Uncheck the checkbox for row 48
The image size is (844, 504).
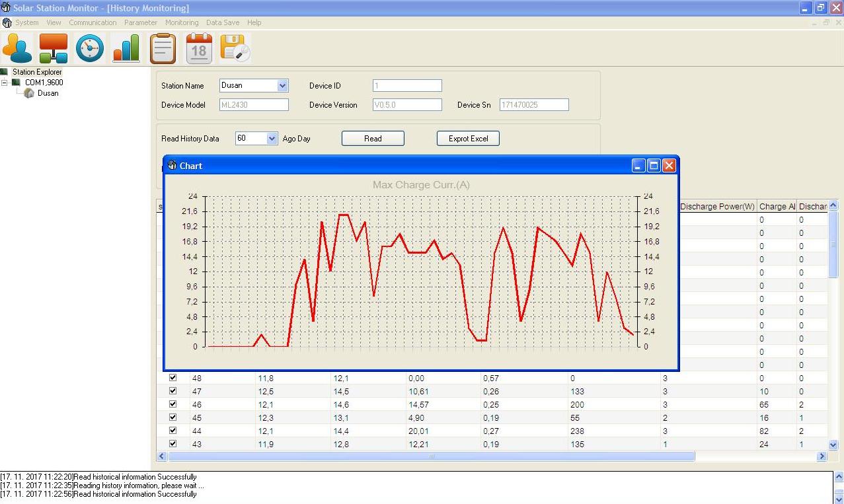pyautogui.click(x=173, y=378)
